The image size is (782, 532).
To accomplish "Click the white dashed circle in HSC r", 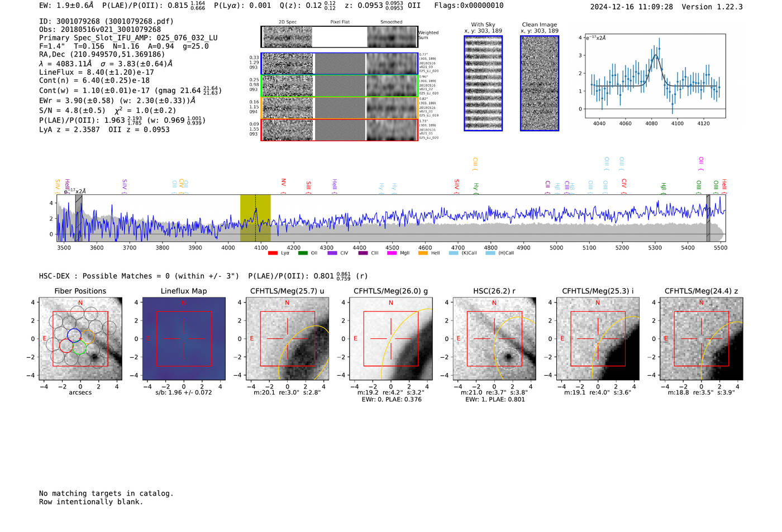I will coord(508,358).
